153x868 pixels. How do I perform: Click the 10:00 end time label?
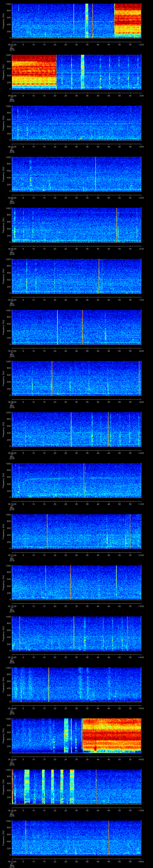[141, 453]
